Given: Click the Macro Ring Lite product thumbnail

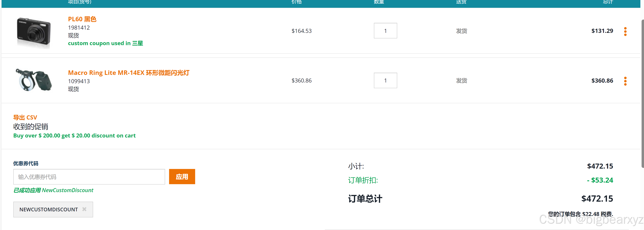Looking at the screenshot, I should (34, 80).
